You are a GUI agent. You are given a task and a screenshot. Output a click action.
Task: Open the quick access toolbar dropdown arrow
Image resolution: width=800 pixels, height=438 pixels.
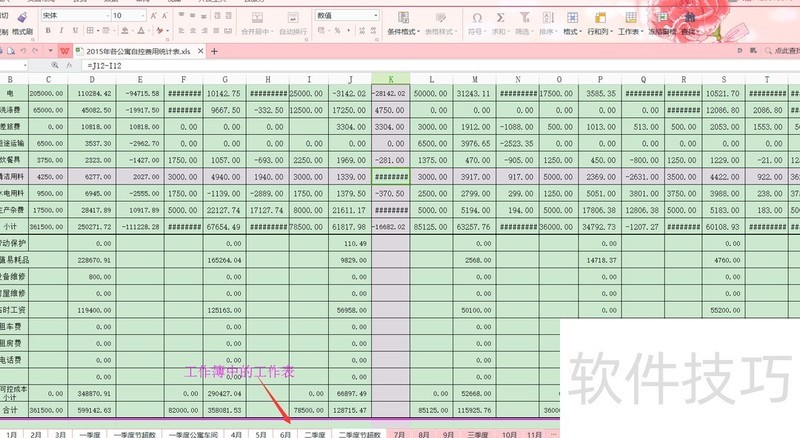(50, 51)
